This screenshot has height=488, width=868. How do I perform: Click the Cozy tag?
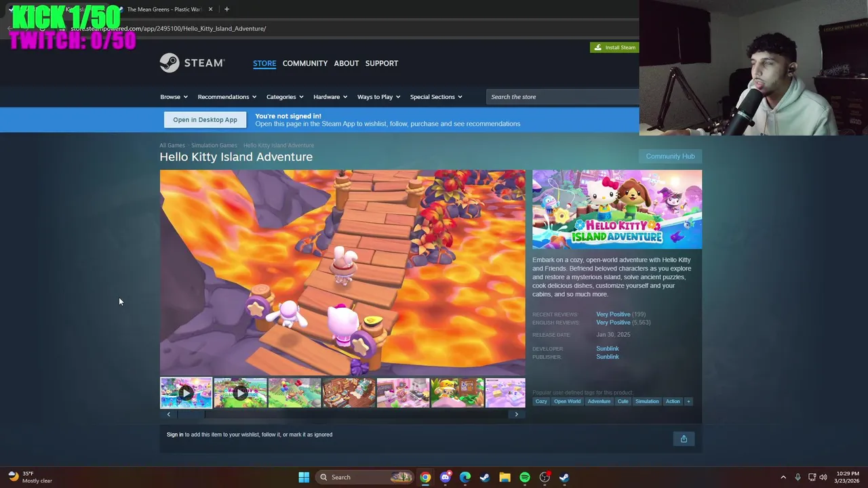coord(541,401)
